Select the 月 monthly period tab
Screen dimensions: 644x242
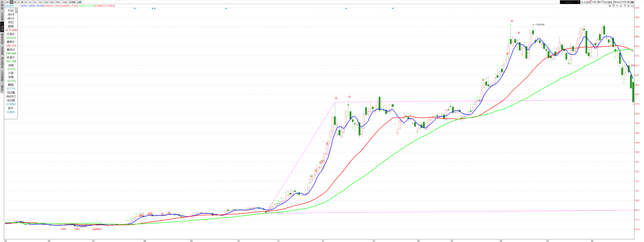tap(19, 2)
